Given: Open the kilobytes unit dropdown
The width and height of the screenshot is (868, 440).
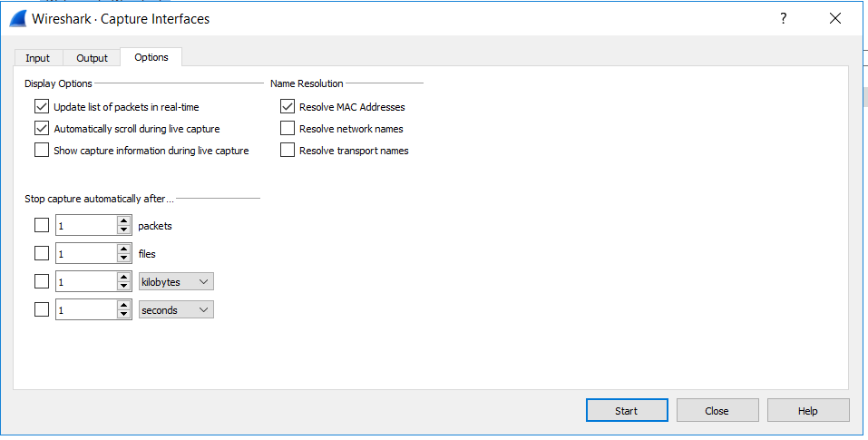Looking at the screenshot, I should click(x=176, y=282).
